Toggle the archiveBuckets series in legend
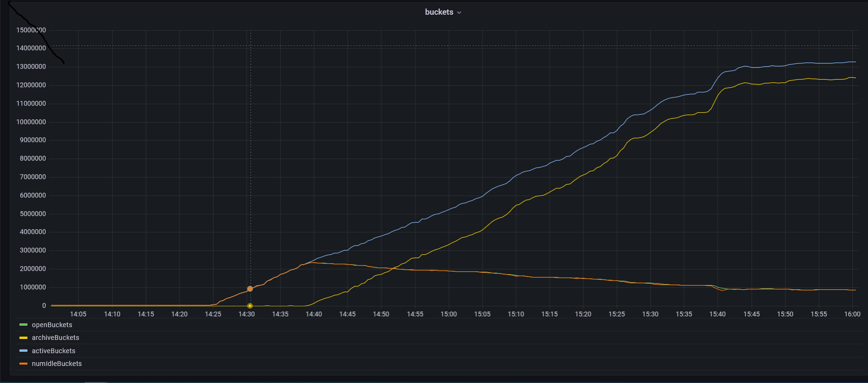The image size is (868, 383). click(x=55, y=338)
